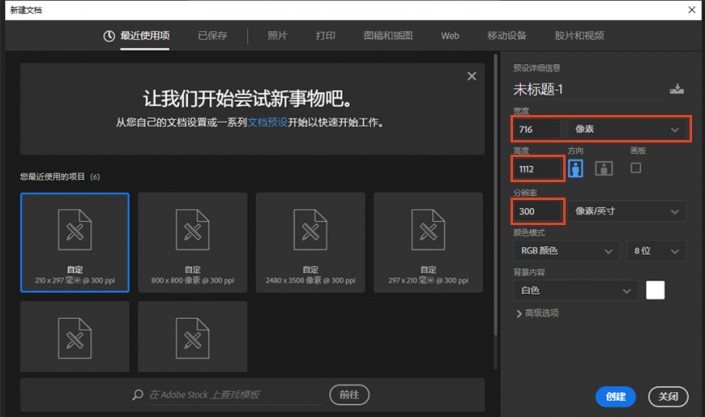
Task: Click the Adobe Stock template search field
Action: (236, 395)
